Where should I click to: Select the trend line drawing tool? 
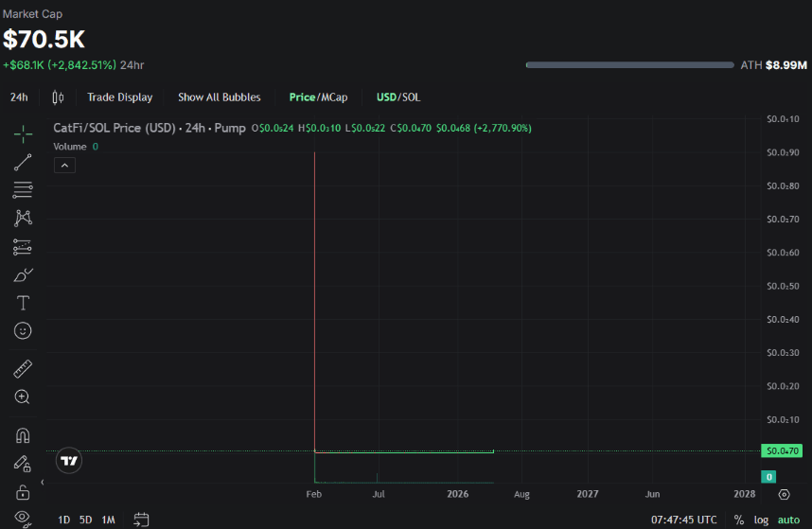point(23,162)
